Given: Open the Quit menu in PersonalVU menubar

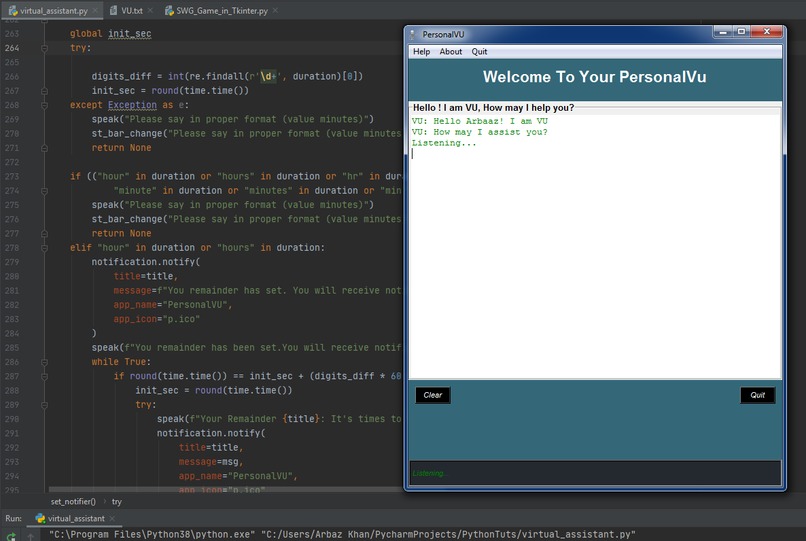Looking at the screenshot, I should 479,51.
